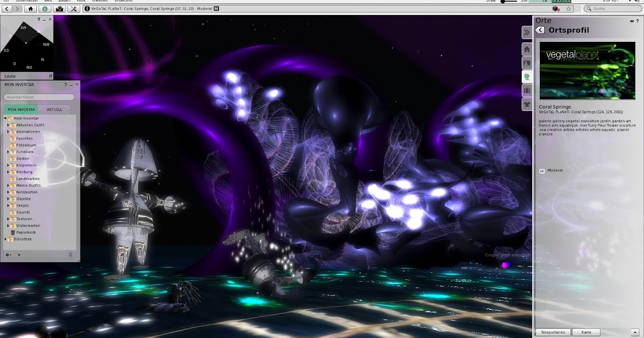Open the build tools wrench icon

point(74,9)
